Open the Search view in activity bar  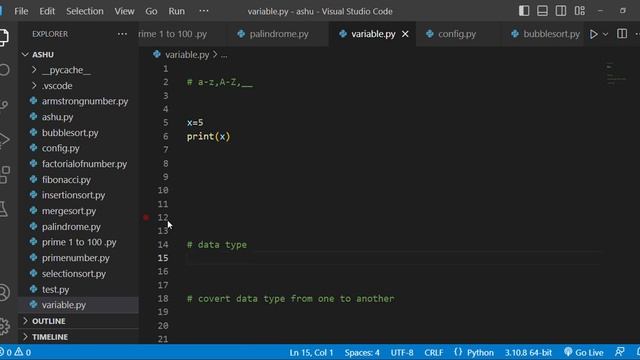pyautogui.click(x=4, y=70)
